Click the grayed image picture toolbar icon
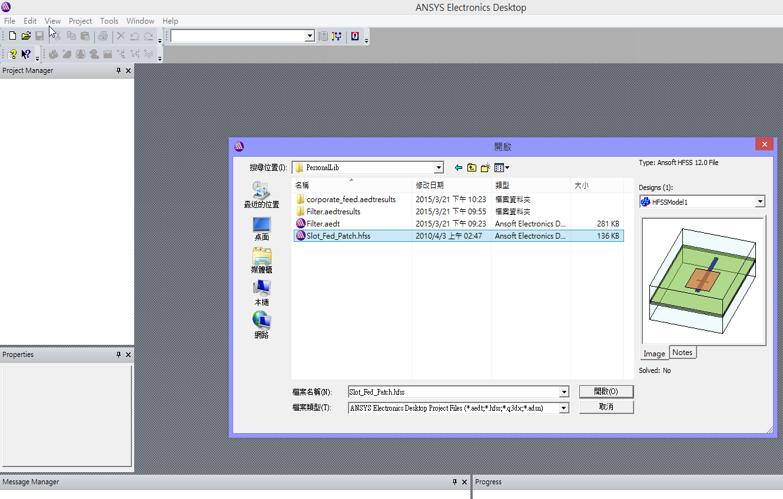Image resolution: width=783 pixels, height=499 pixels. [107, 54]
